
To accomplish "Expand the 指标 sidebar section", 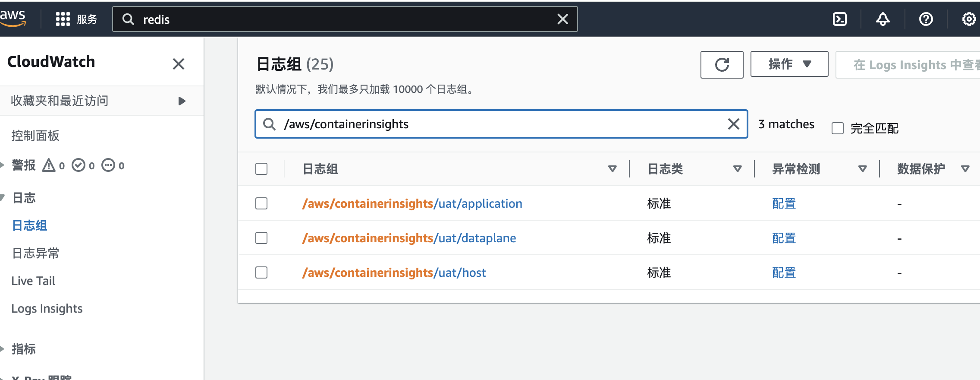I will pyautogui.click(x=2, y=349).
